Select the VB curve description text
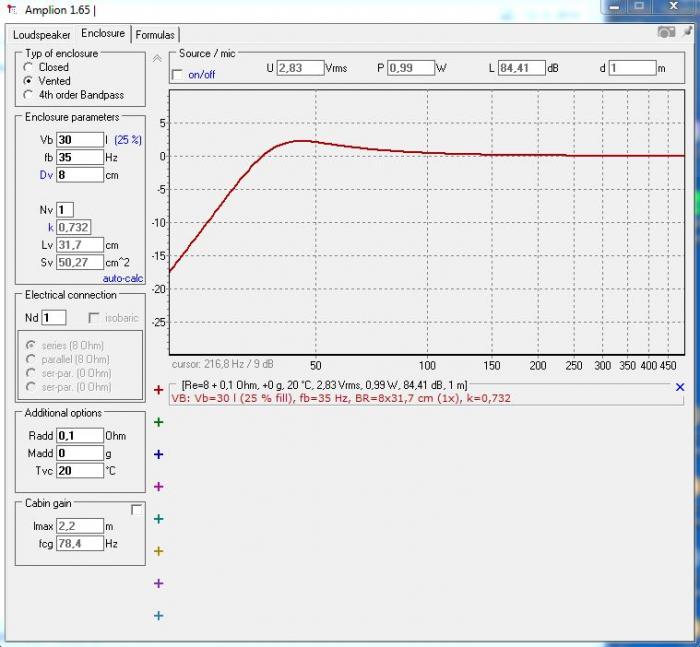 click(341, 398)
